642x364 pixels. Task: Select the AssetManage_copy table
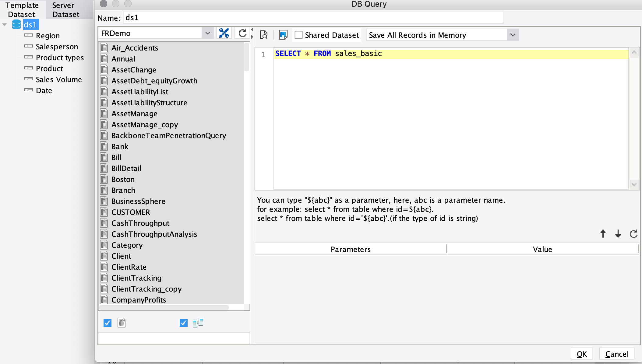145,124
